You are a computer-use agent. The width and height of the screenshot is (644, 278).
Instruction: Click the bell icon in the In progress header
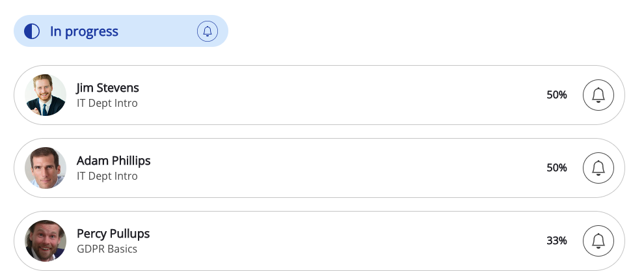pyautogui.click(x=208, y=31)
